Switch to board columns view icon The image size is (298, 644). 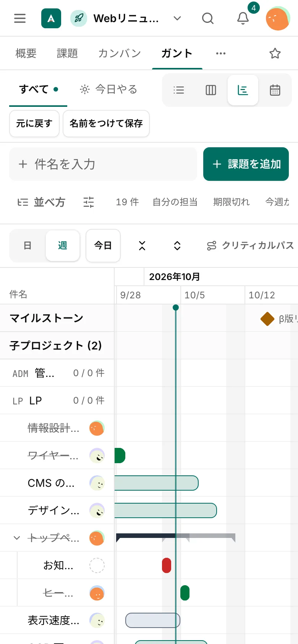pos(211,90)
